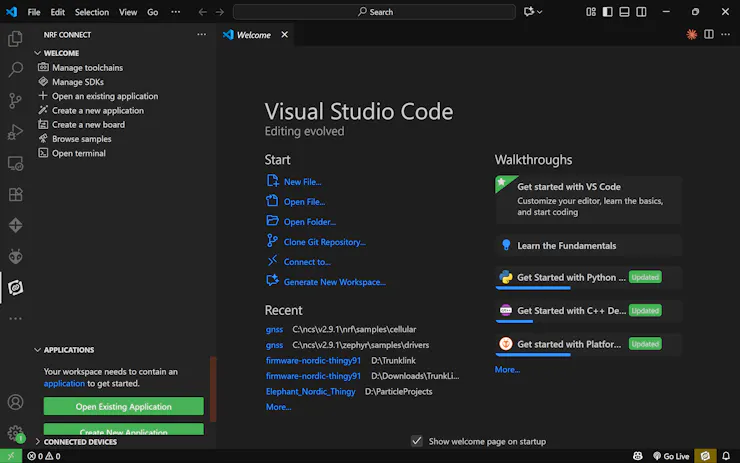Toggle the Secondary Side Bar
The height and width of the screenshot is (463, 740).
tap(641, 12)
